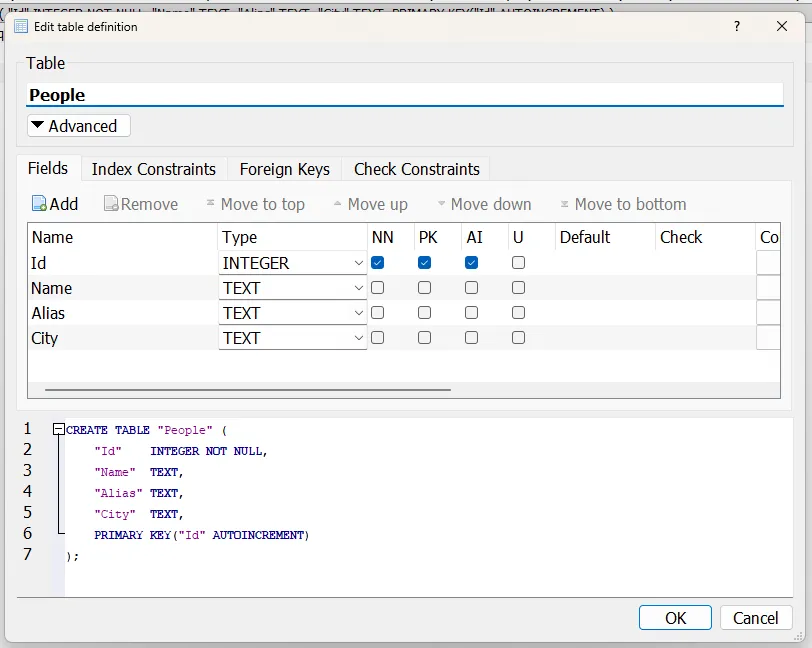Click the help question mark icon

click(x=737, y=26)
